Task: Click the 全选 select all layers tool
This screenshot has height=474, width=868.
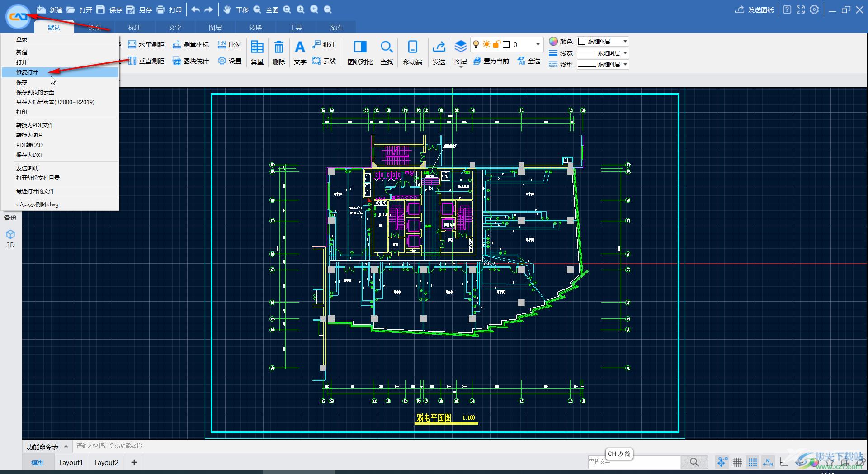Action: tap(528, 61)
